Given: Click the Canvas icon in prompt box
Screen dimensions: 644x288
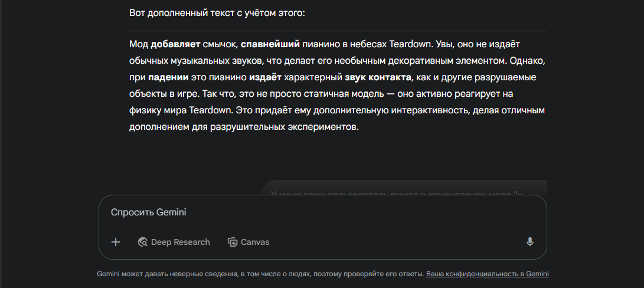Looking at the screenshot, I should 233,242.
